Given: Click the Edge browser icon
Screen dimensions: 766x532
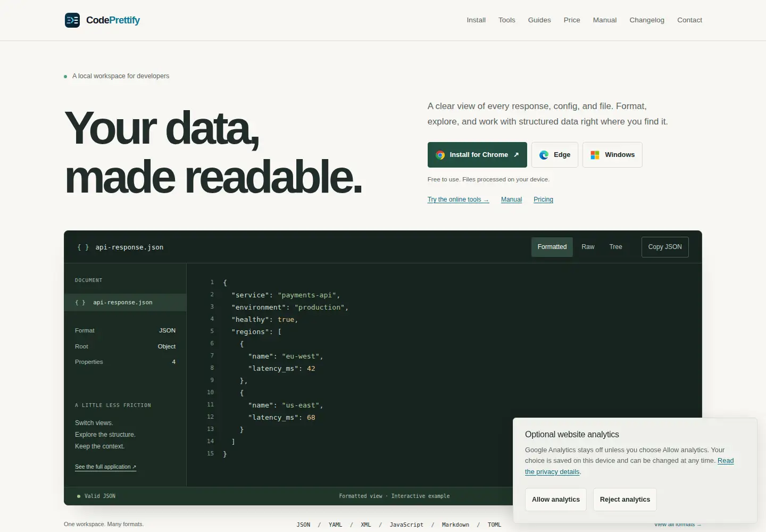Looking at the screenshot, I should [544, 155].
